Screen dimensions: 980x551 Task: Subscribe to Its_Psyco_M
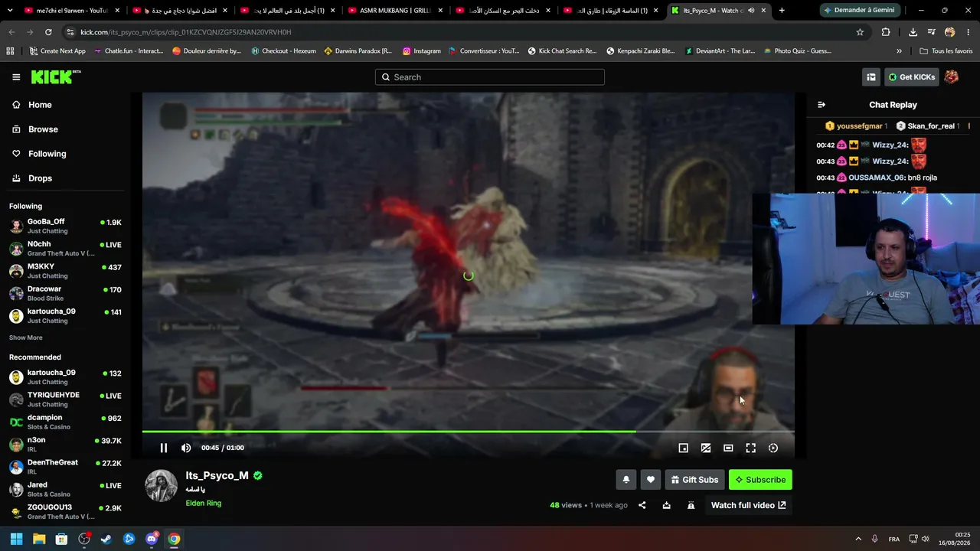(x=760, y=480)
